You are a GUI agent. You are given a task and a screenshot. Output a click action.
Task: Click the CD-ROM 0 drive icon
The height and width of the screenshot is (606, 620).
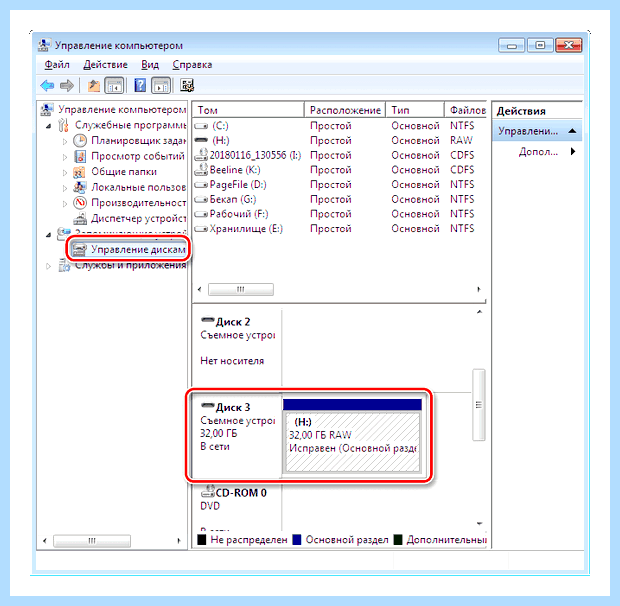click(x=208, y=491)
